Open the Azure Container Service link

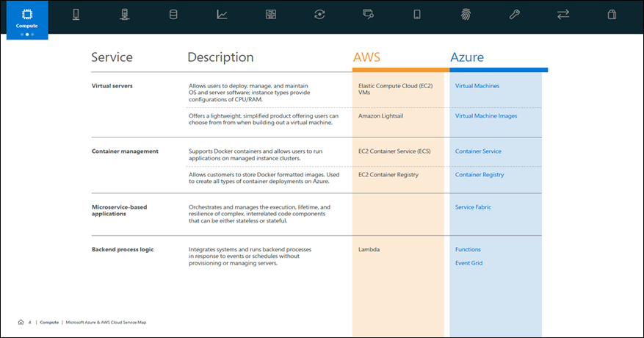point(478,151)
